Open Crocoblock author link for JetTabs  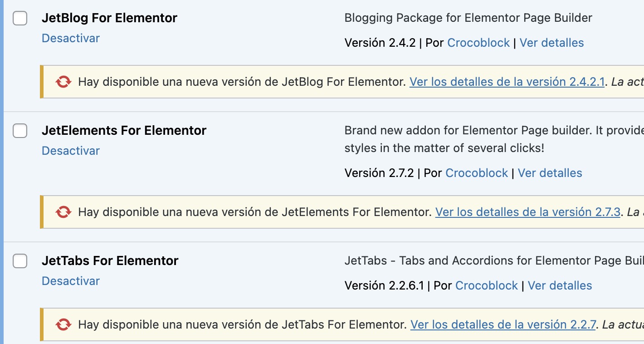pos(486,285)
